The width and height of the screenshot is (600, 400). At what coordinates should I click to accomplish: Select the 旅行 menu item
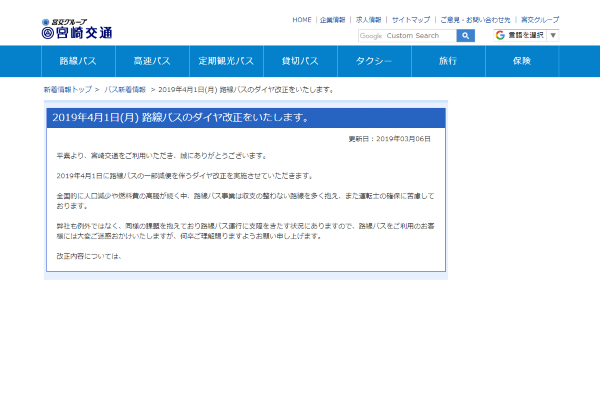click(x=448, y=61)
